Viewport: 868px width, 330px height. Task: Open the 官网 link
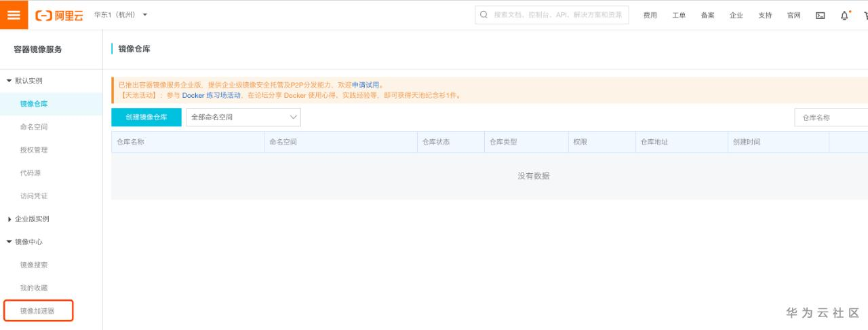point(794,15)
